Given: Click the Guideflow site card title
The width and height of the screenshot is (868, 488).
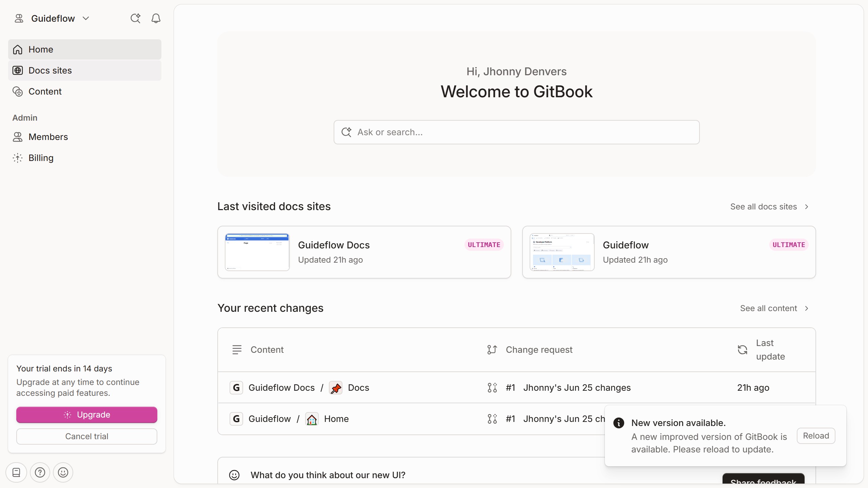Looking at the screenshot, I should click(626, 245).
